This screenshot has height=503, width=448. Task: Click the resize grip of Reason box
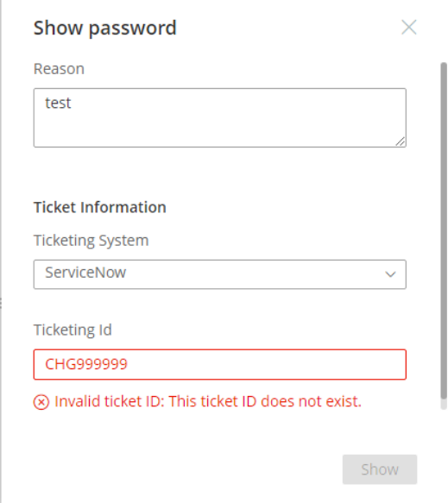pyautogui.click(x=401, y=141)
